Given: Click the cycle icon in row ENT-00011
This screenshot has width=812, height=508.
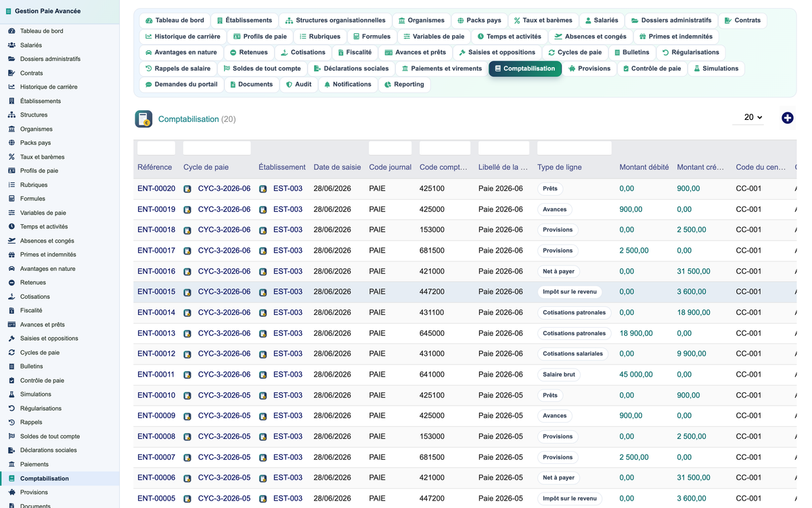Looking at the screenshot, I should (187, 375).
